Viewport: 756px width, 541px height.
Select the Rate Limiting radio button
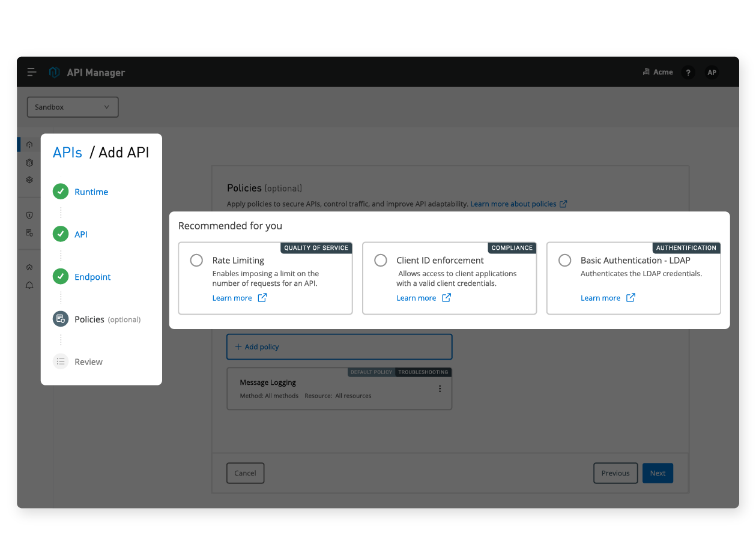click(196, 261)
